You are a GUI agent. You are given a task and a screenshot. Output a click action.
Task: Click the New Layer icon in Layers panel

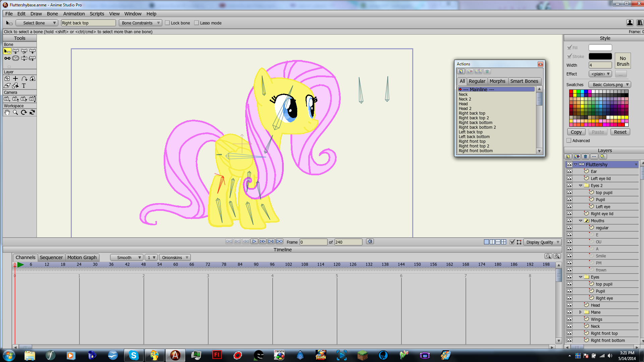pyautogui.click(x=568, y=157)
